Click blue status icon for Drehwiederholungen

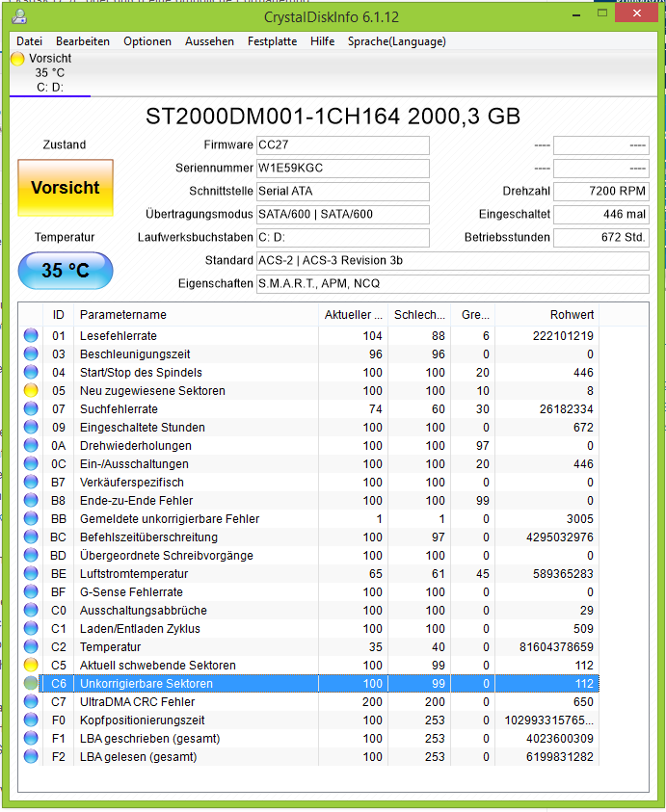(31, 445)
